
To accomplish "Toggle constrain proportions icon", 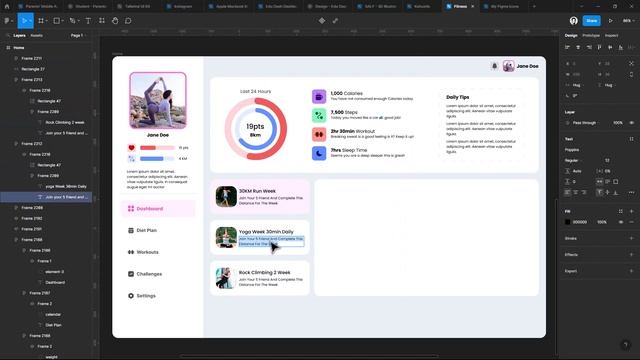I will [x=631, y=74].
